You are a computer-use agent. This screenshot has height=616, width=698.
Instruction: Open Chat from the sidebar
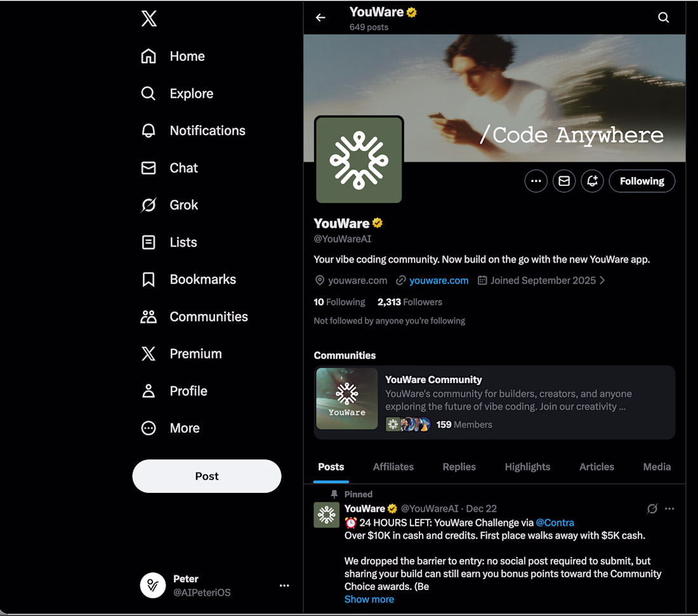(x=169, y=167)
